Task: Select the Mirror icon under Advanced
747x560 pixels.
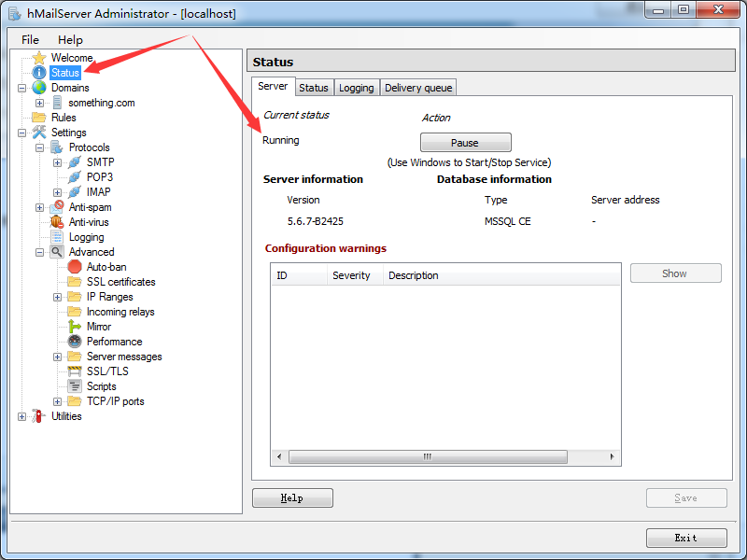Action: 75,327
